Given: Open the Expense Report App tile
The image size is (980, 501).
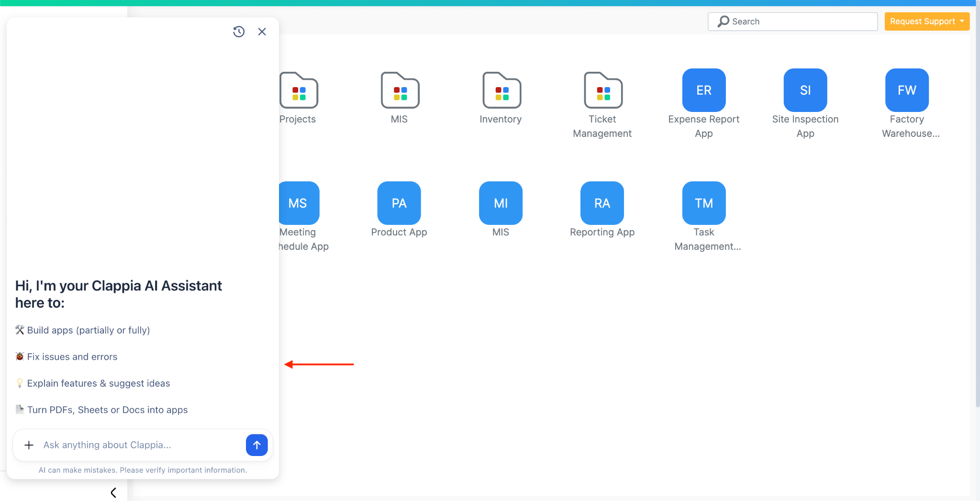Looking at the screenshot, I should 703,90.
